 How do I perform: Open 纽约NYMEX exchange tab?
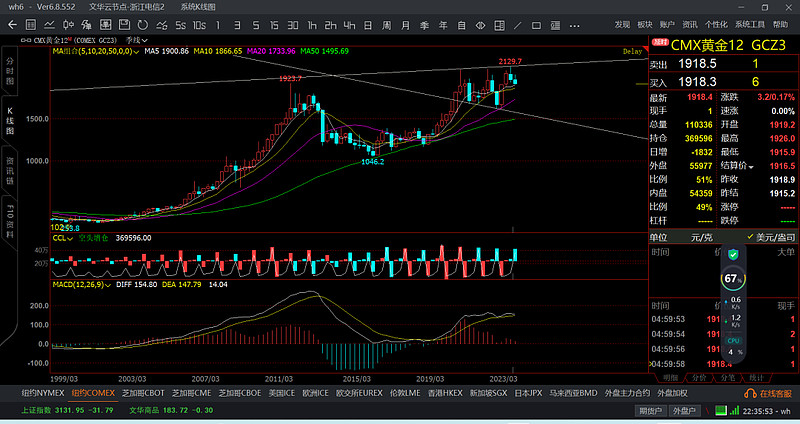[43, 393]
